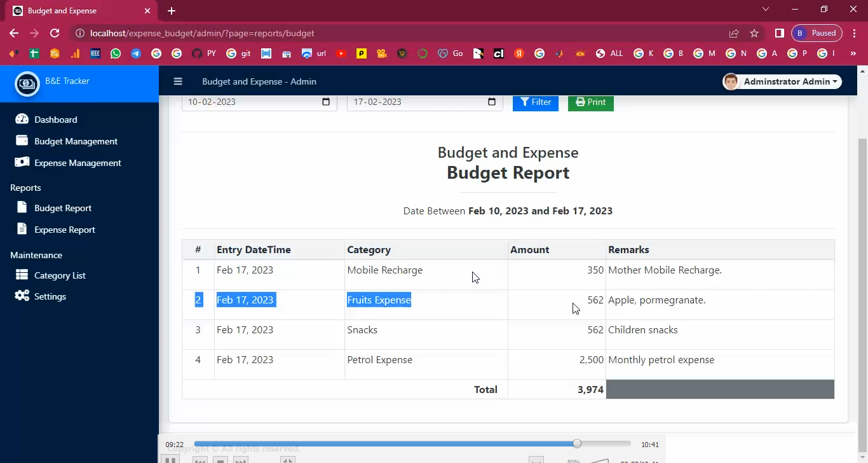Viewport: 868px width, 463px height.
Task: Reload the page with browser refresh
Action: point(55,33)
